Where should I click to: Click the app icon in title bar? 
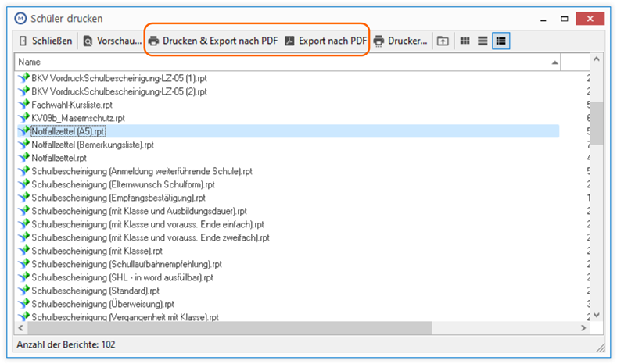(20, 19)
